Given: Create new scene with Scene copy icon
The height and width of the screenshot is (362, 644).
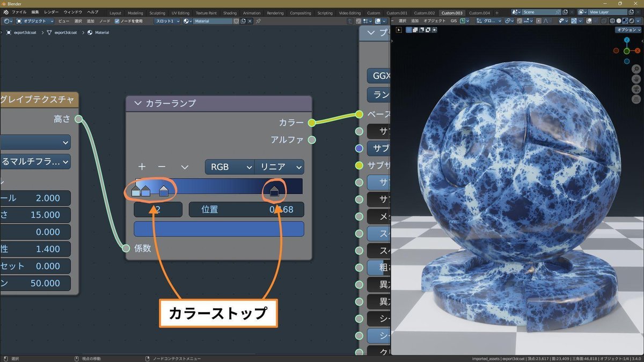Looking at the screenshot, I should coord(565,12).
